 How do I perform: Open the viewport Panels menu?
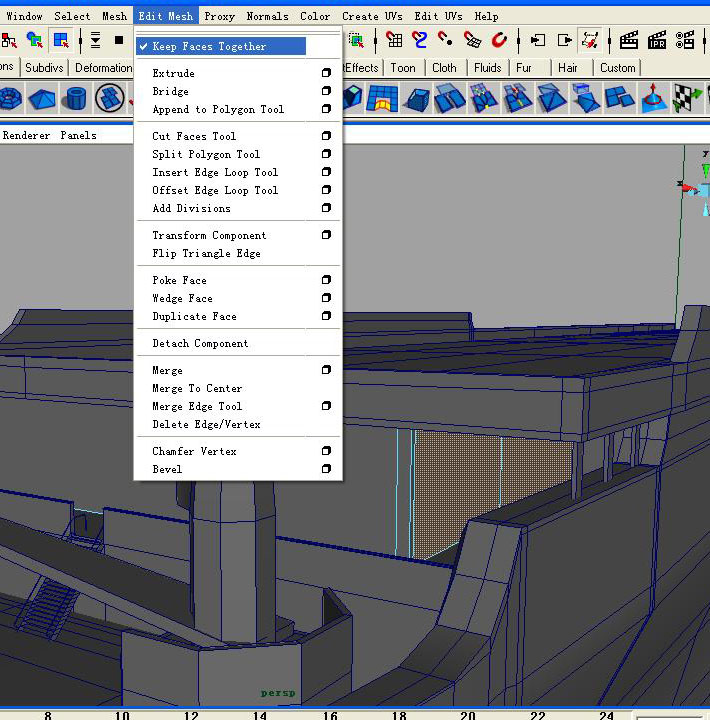point(79,135)
